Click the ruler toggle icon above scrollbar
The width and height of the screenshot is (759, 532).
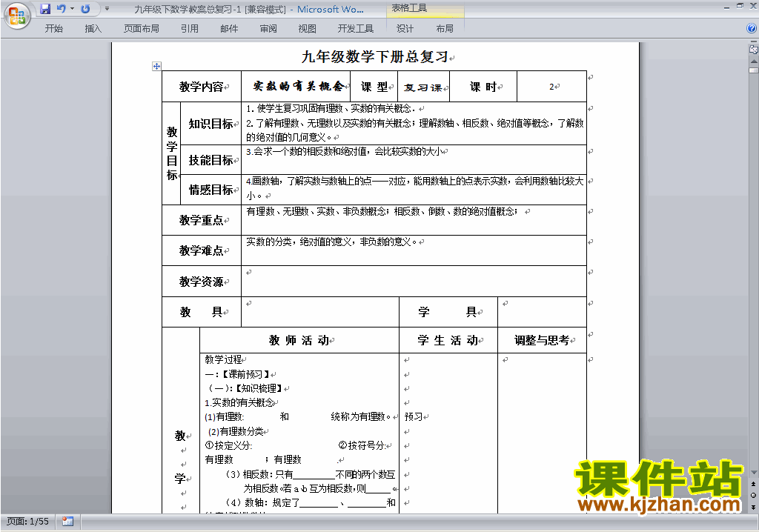point(753,49)
